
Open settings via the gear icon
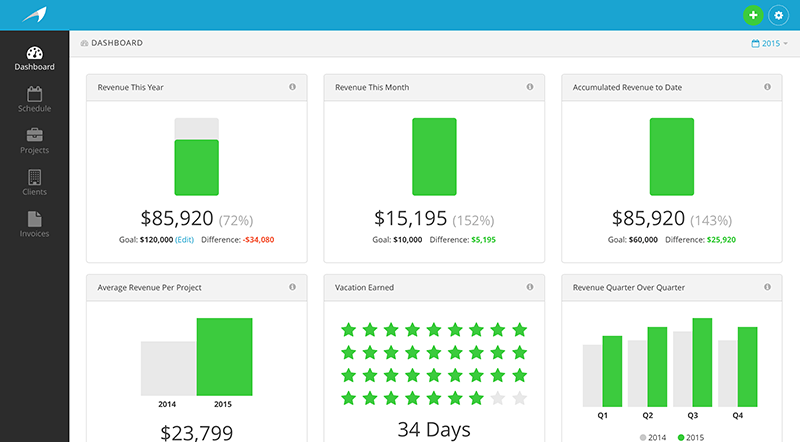[778, 15]
